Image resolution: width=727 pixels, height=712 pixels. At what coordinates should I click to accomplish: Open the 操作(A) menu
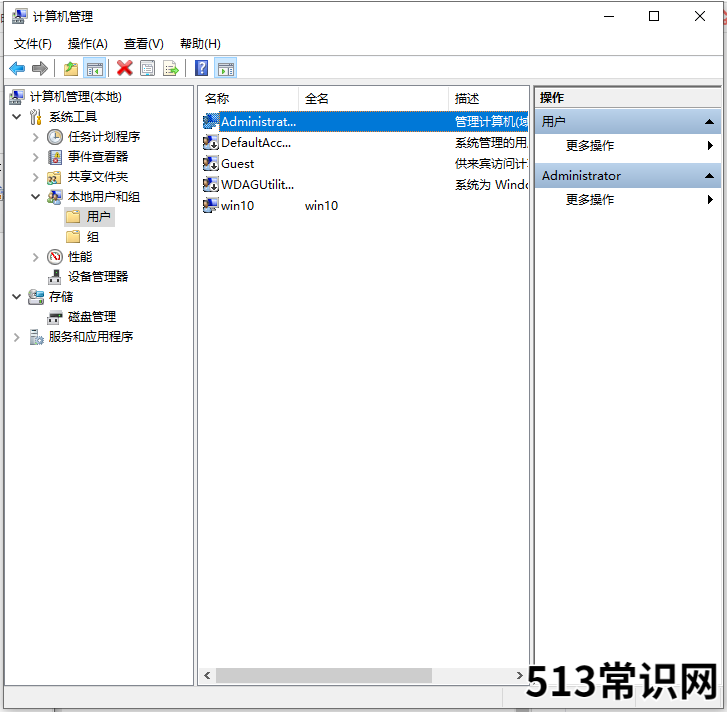(88, 44)
